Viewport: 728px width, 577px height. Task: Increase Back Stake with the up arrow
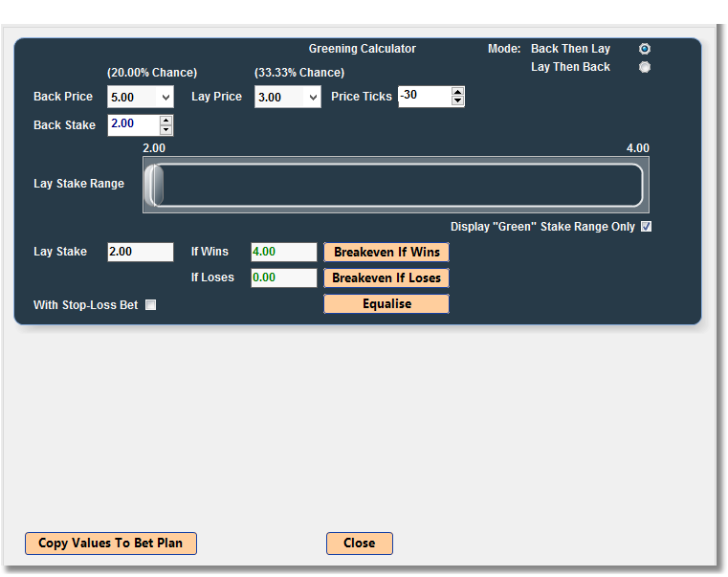point(166,121)
